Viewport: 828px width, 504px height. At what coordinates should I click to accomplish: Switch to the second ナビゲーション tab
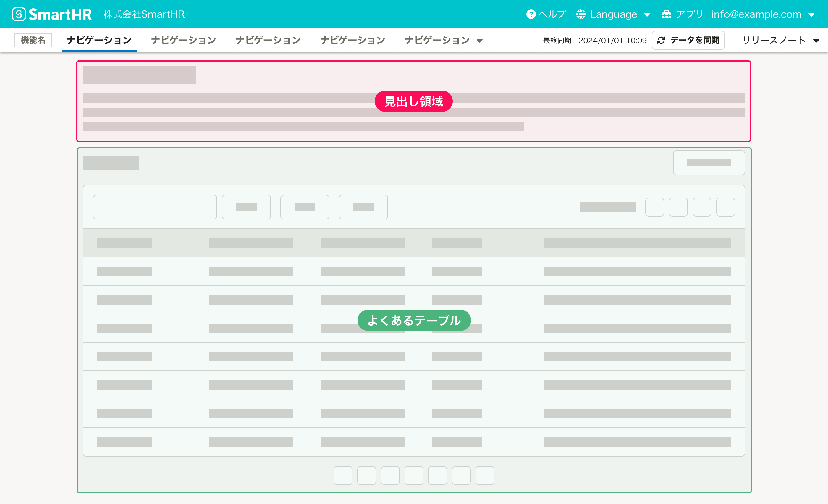(183, 40)
